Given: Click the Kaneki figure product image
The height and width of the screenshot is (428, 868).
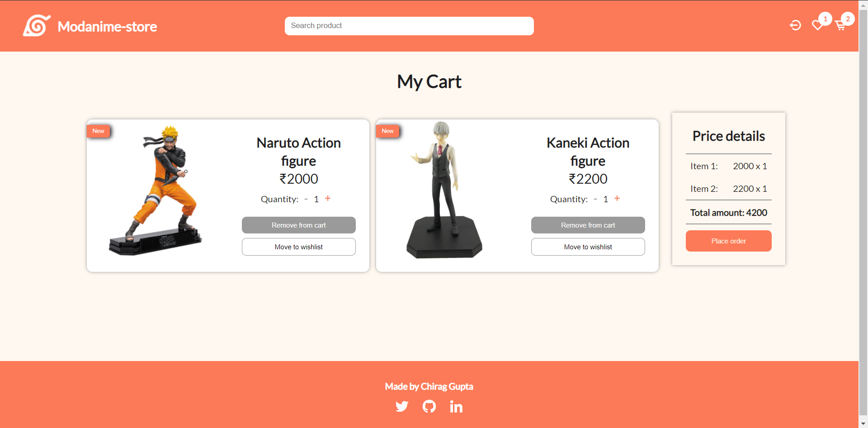Looking at the screenshot, I should coord(444,190).
